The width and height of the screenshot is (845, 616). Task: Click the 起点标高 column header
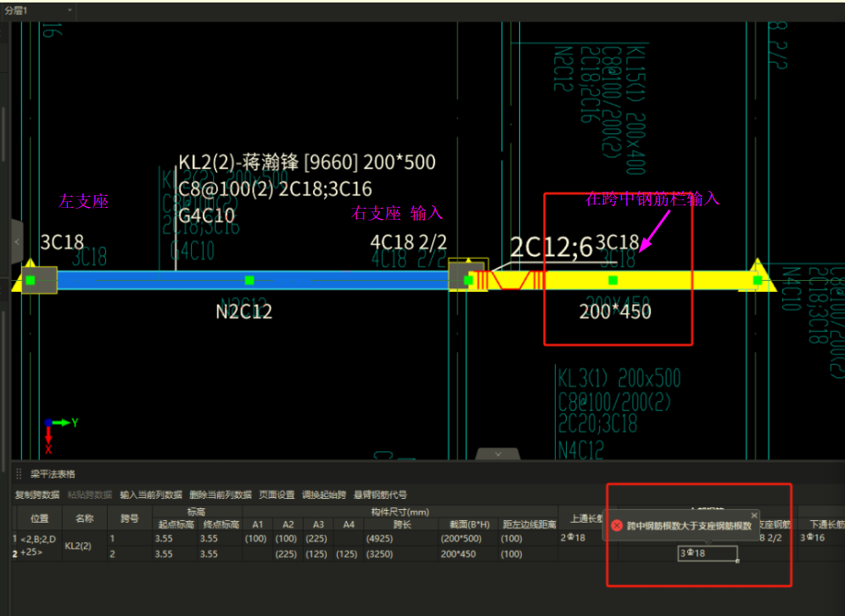point(175,524)
